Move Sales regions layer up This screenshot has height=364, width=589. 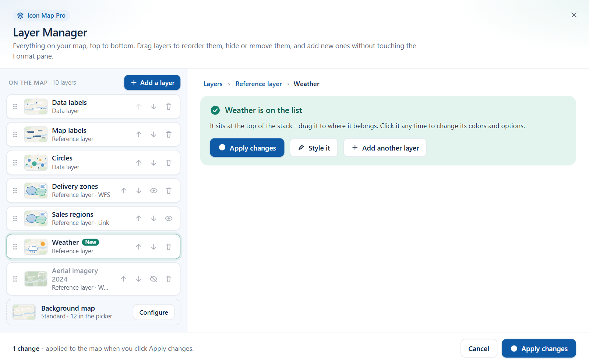pos(139,219)
